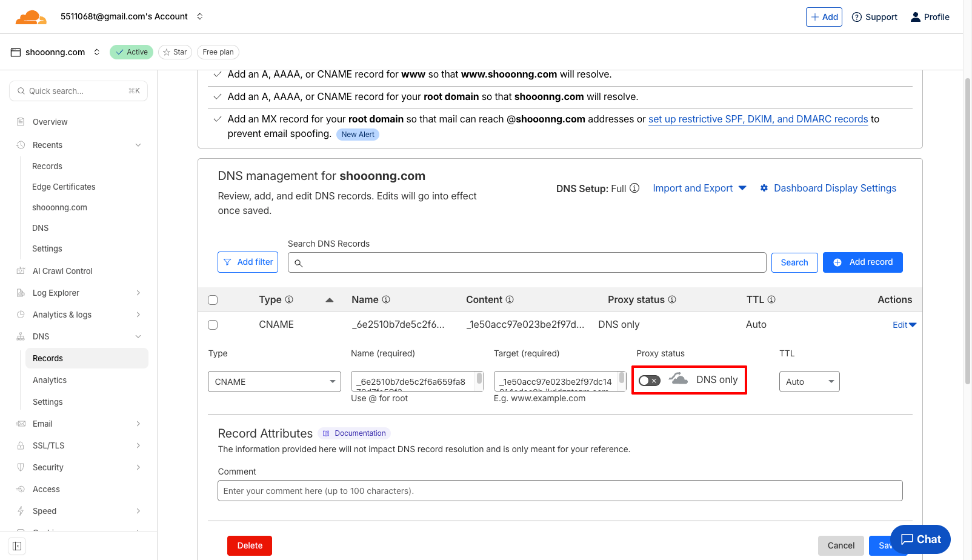Collapse the sidebar panel icon
972x560 pixels.
(17, 546)
